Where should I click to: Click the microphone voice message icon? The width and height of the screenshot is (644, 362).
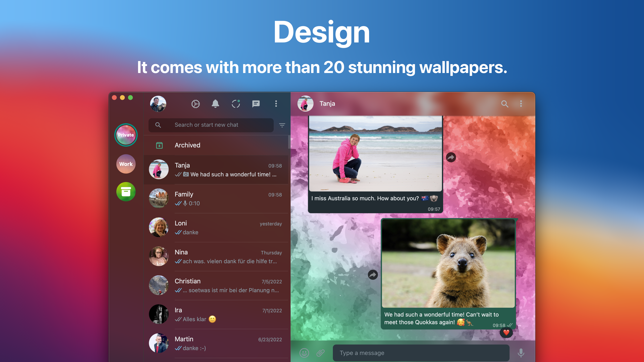click(x=521, y=353)
